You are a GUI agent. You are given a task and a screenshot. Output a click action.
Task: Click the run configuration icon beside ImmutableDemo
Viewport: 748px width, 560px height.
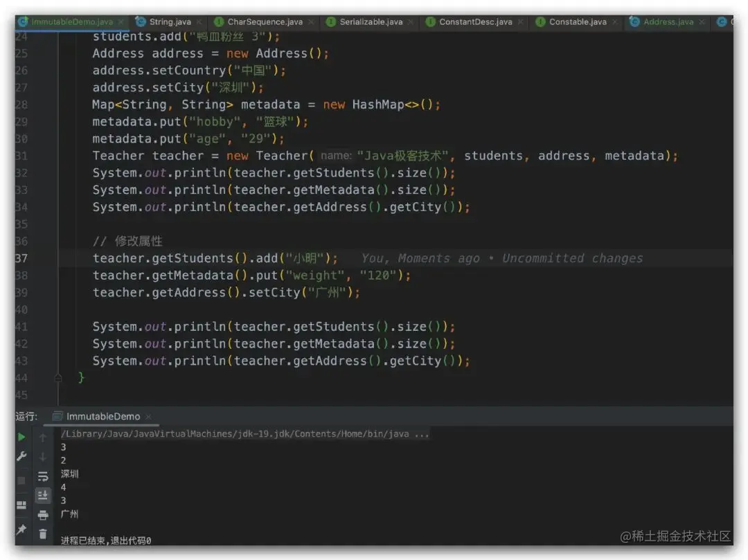tap(57, 417)
